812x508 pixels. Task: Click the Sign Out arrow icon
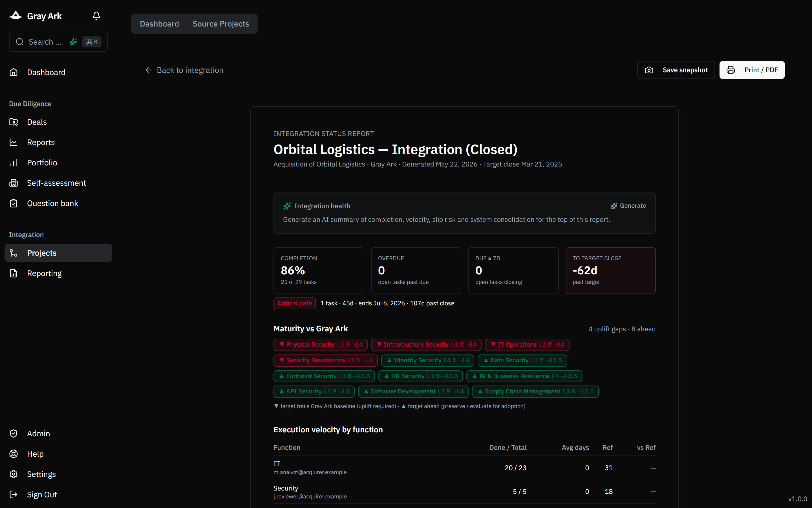coord(14,494)
